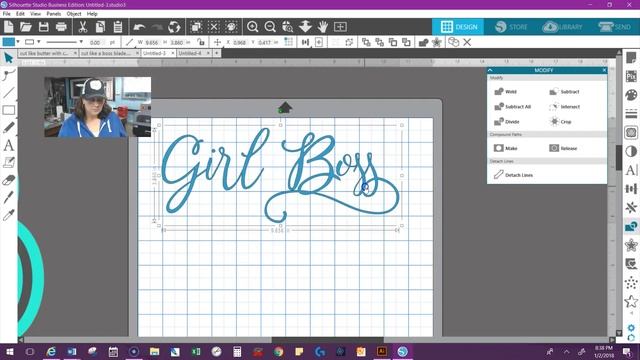Go to the SEND tab
The height and width of the screenshot is (360, 640).
615,27
